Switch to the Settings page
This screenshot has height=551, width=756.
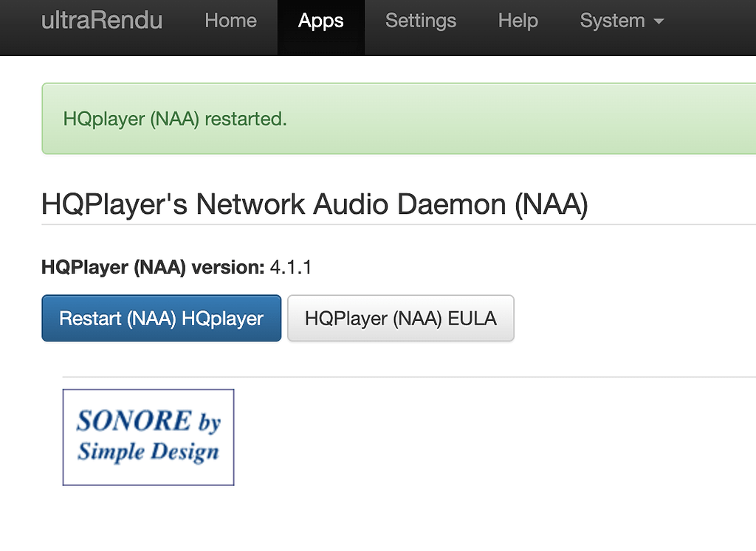click(x=421, y=21)
